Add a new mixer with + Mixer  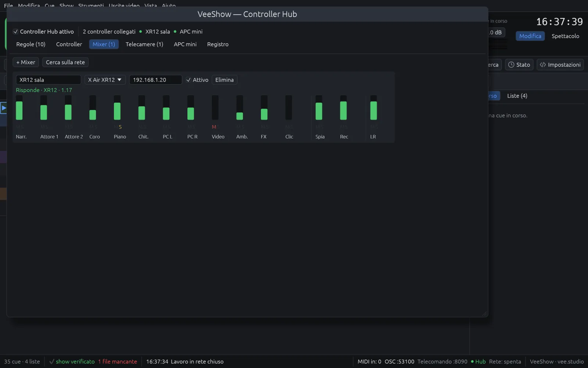pyautogui.click(x=26, y=62)
